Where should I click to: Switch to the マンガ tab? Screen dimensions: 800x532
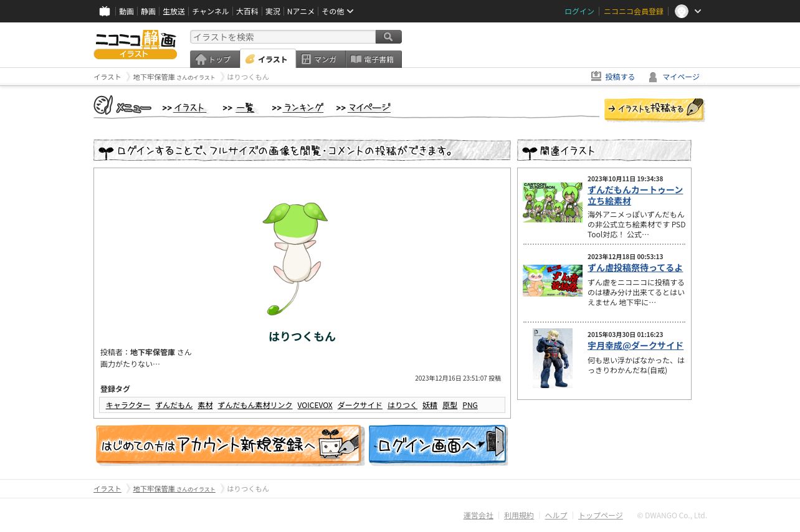pos(321,59)
